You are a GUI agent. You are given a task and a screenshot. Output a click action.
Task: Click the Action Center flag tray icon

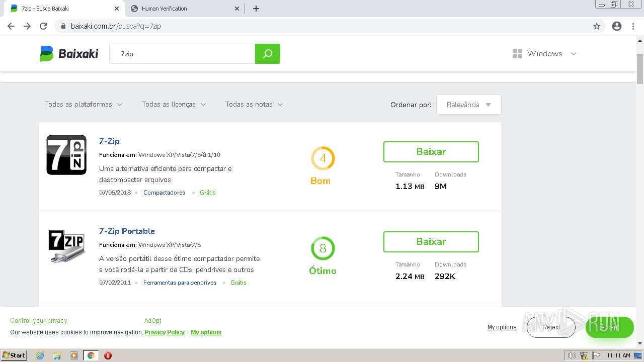596,355
